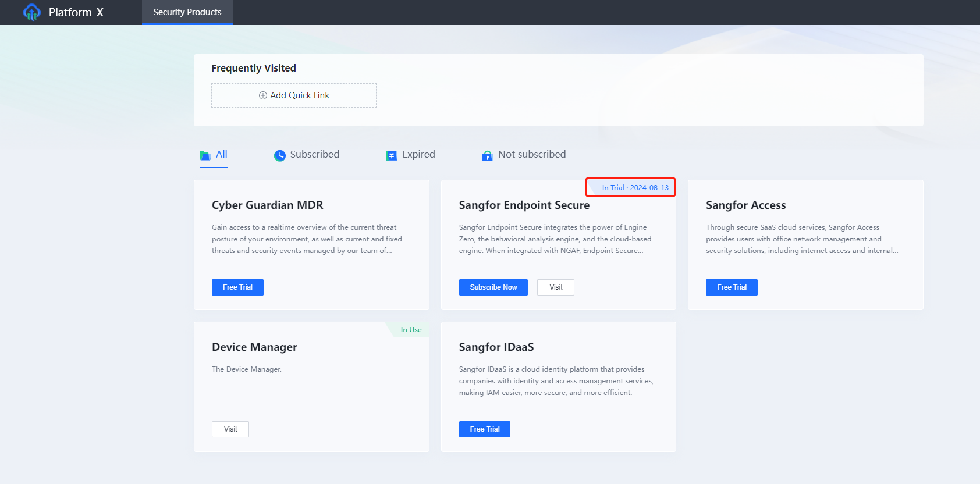This screenshot has width=980, height=484.
Task: Click the Sangfor Access card title
Action: (746, 205)
